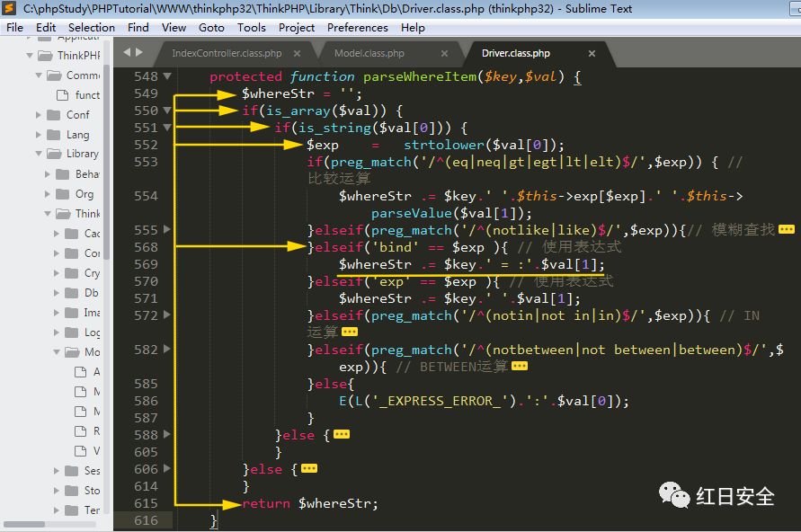Click the Ter folder icon
Image resolution: width=801 pixels, height=532 pixels.
(x=72, y=510)
